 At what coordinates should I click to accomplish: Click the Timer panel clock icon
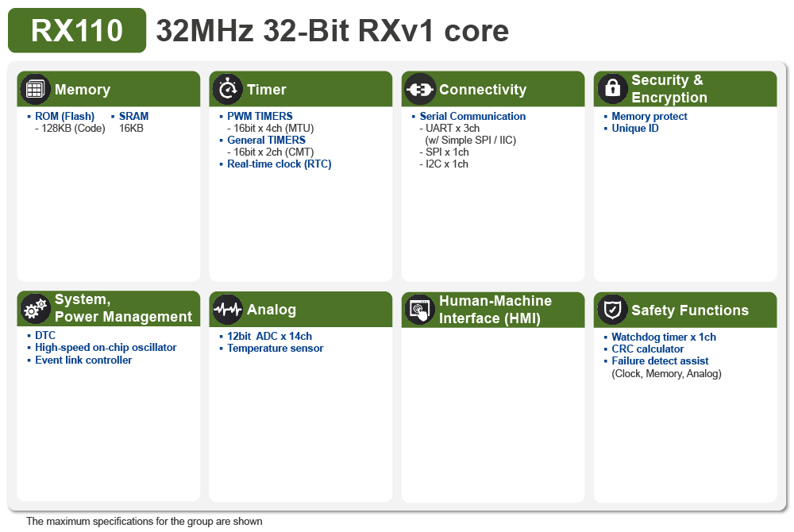(228, 88)
